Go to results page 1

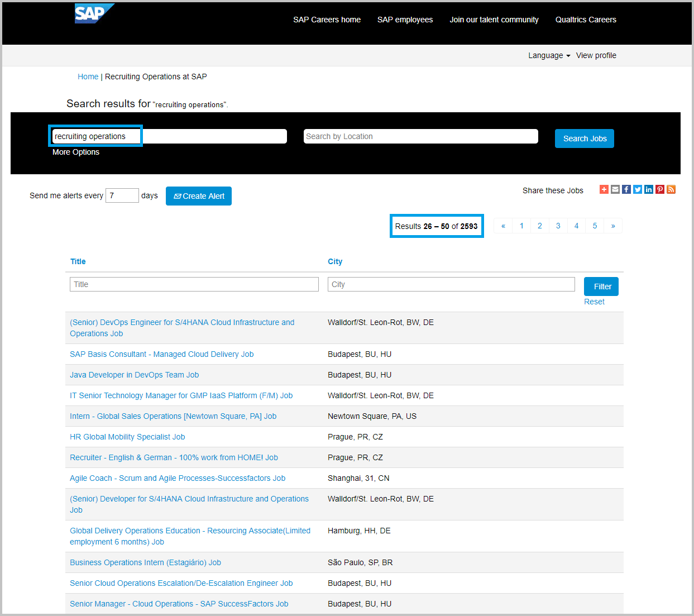(x=521, y=226)
